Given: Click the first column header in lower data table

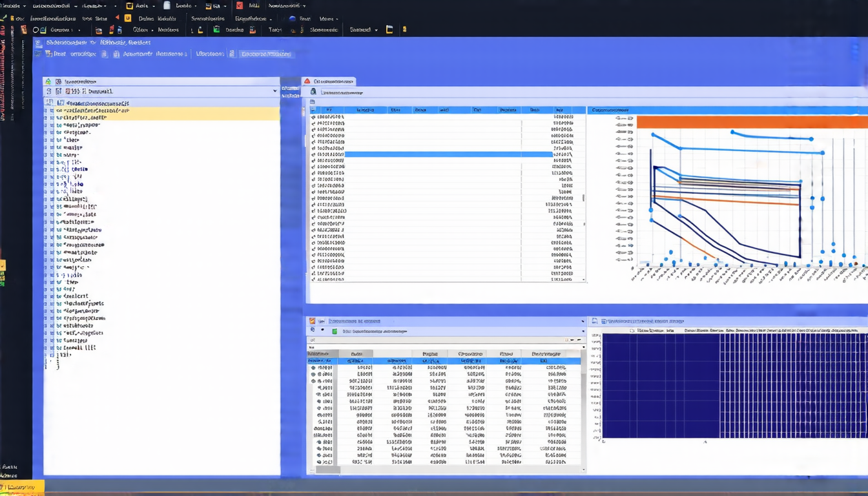Looking at the screenshot, I should click(318, 354).
